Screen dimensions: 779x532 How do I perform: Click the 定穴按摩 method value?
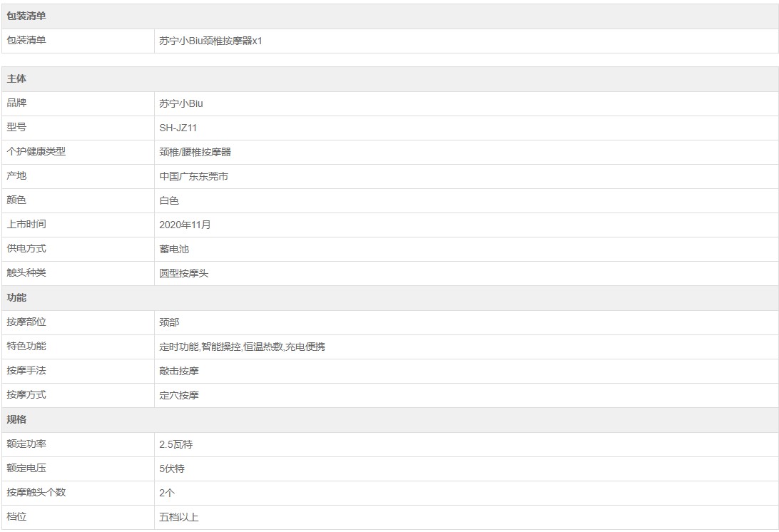179,395
